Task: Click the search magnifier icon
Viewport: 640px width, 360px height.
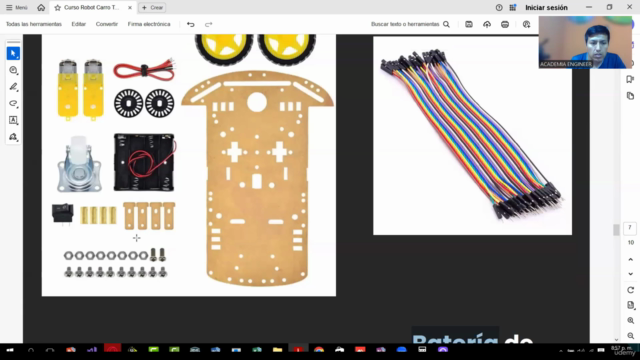Action: [x=447, y=24]
